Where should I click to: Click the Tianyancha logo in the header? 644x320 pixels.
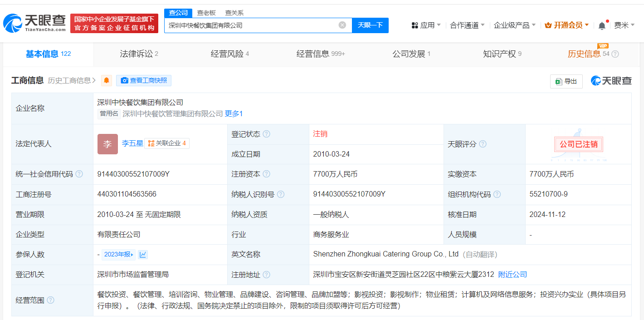(x=34, y=23)
